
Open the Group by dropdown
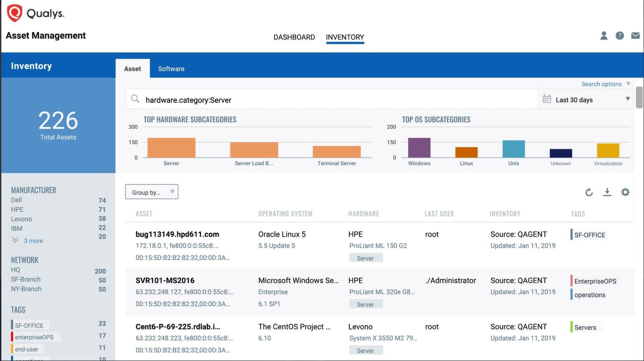click(x=152, y=192)
